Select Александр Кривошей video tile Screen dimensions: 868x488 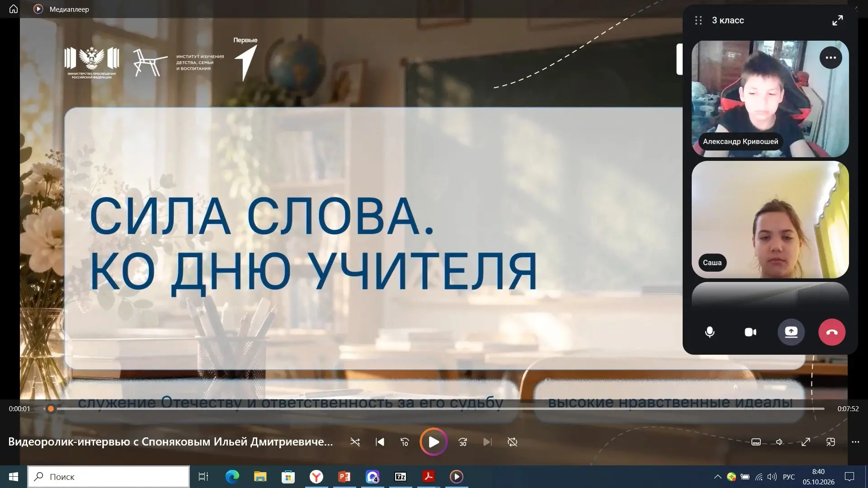[x=770, y=99]
